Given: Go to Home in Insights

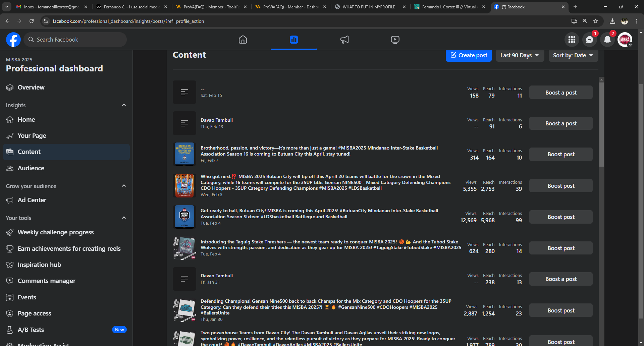Looking at the screenshot, I should (x=66, y=120).
